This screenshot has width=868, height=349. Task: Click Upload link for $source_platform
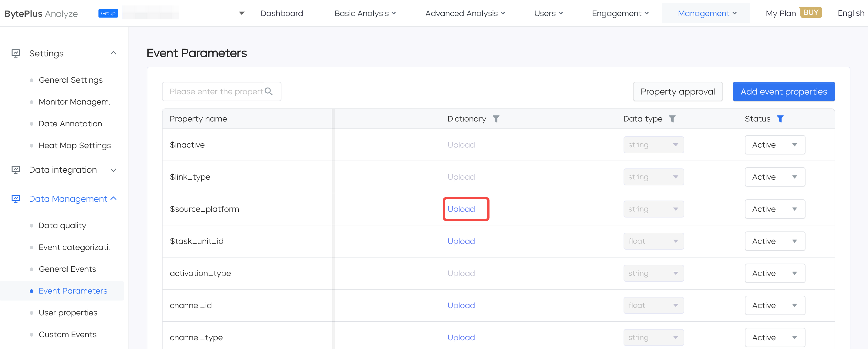461,209
